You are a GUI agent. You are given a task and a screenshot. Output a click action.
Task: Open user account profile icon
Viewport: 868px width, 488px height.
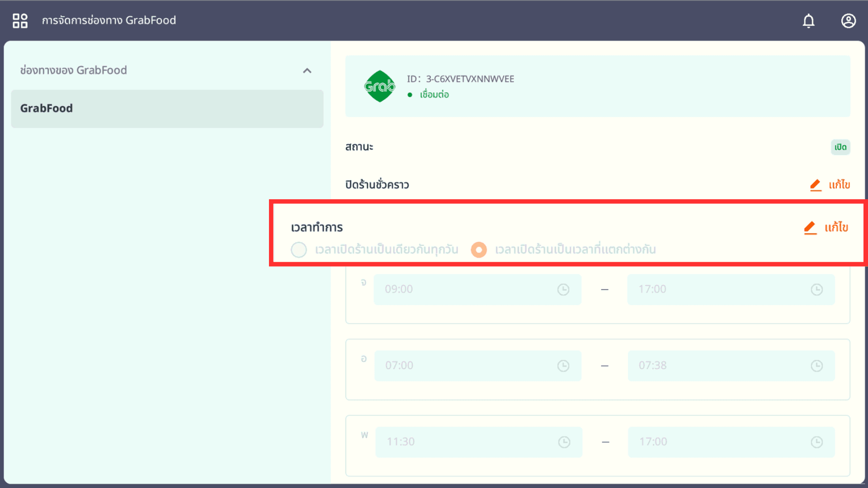tap(848, 21)
